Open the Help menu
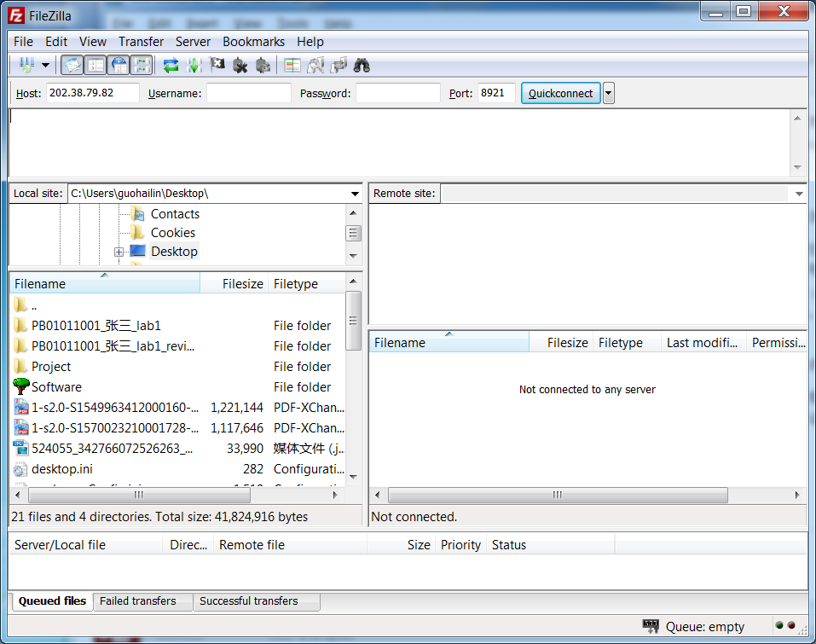This screenshot has height=644, width=816. tap(310, 42)
